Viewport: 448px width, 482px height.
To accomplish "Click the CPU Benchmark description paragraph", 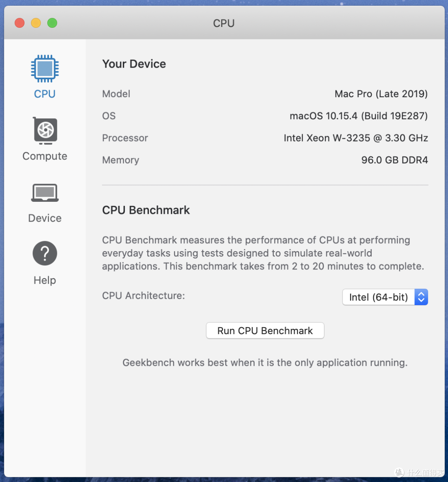I will point(263,253).
